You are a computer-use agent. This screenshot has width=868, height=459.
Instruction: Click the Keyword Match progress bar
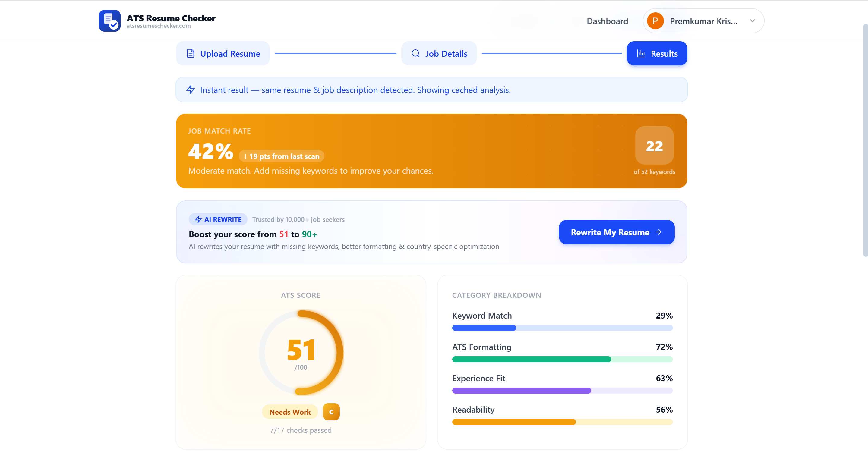point(562,328)
